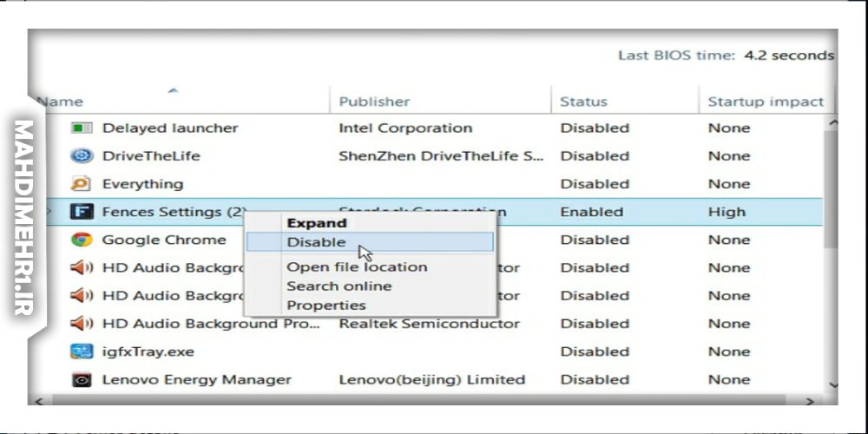
Task: Click Disabled status in igfxTray.exe row
Action: [x=595, y=352]
